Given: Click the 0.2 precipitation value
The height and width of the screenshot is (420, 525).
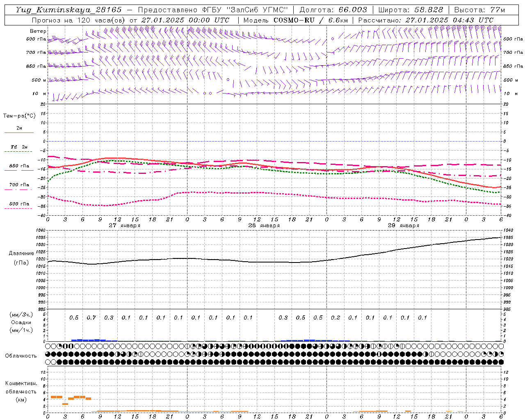Looking at the screenshot, I should pyautogui.click(x=335, y=317).
